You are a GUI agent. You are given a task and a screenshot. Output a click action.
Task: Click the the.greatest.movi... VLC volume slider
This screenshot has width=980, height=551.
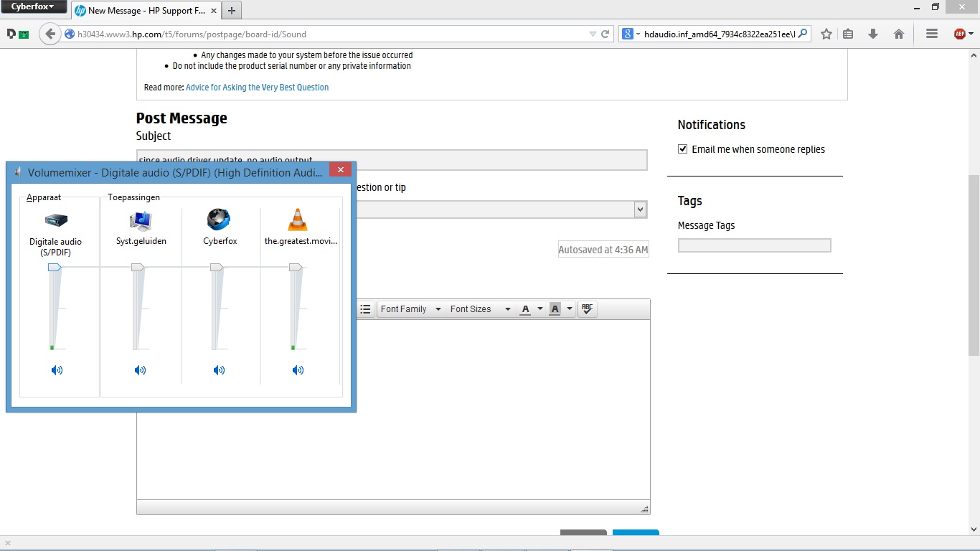click(296, 267)
